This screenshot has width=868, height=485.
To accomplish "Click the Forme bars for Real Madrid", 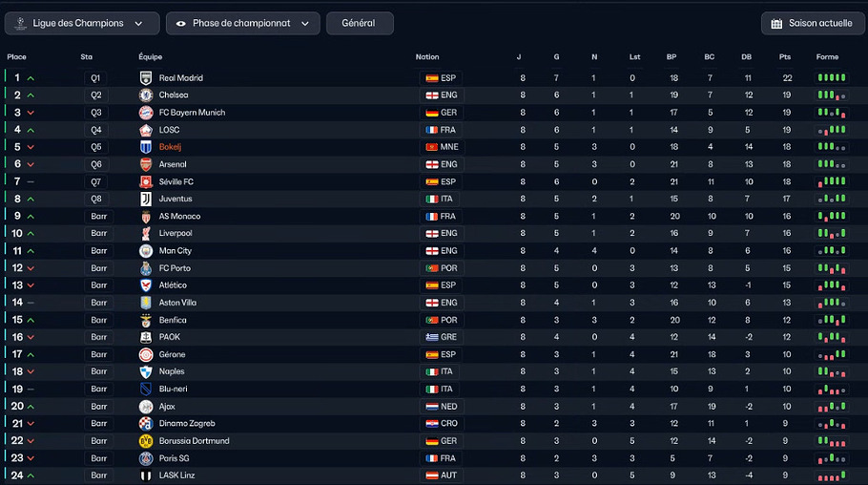I will (832, 77).
